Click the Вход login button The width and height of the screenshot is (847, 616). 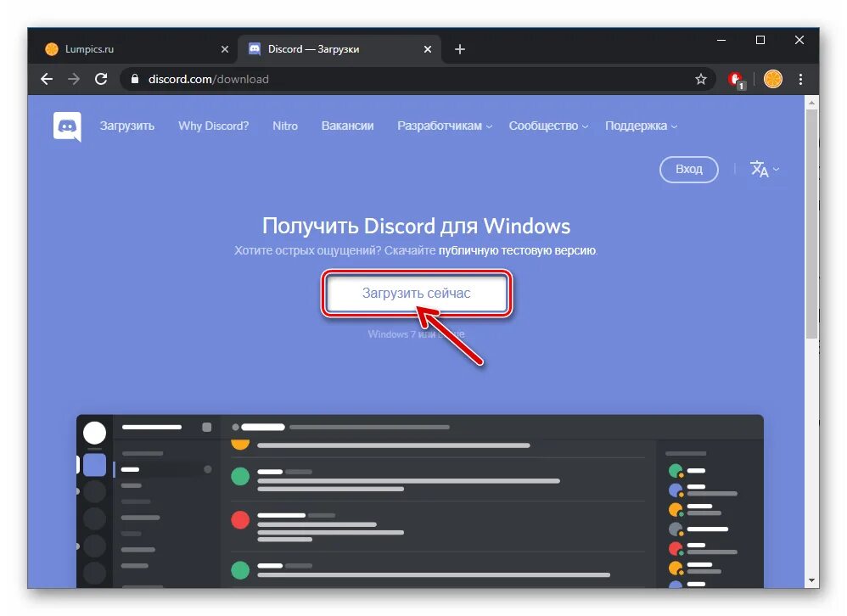pyautogui.click(x=689, y=170)
